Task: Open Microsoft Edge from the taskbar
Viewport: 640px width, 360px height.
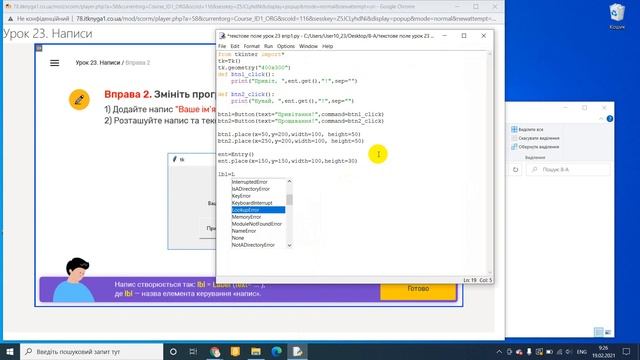Action: pos(276,351)
